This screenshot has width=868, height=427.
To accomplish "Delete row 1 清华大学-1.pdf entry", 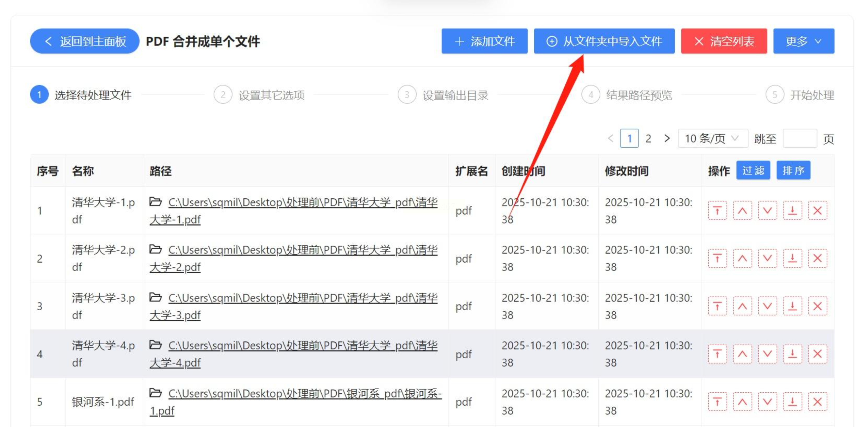I will pos(817,211).
